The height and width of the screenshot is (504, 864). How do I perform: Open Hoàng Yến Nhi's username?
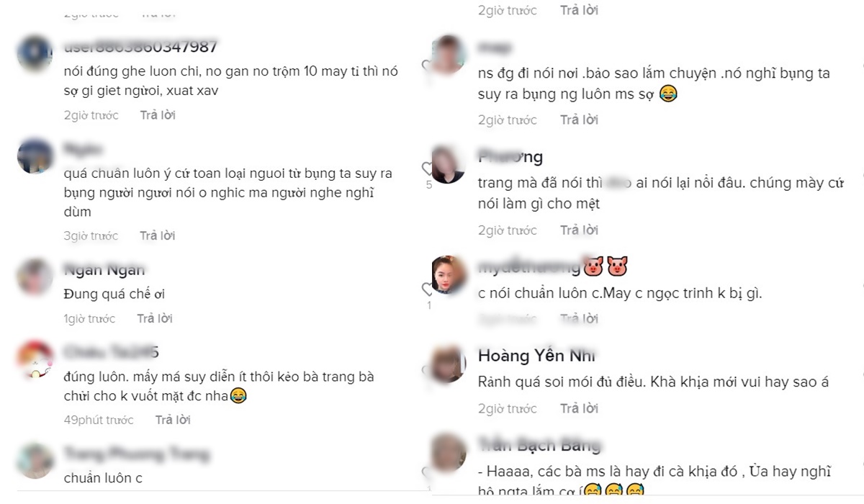pos(536,356)
